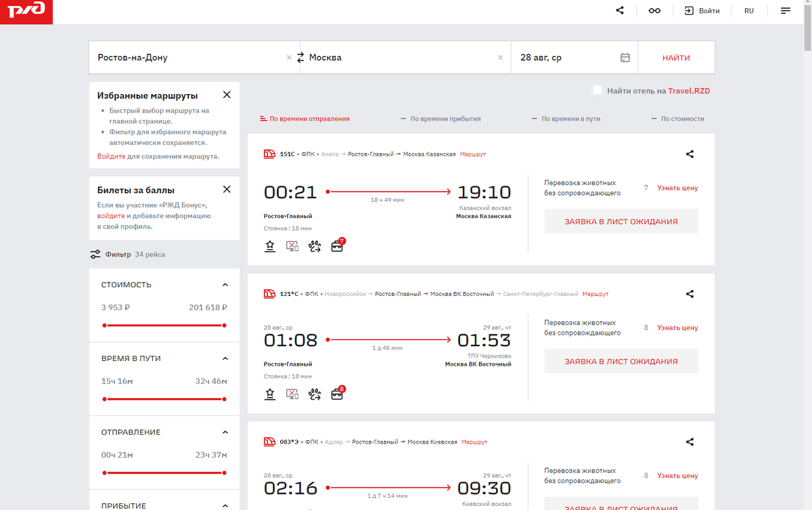Click no electronic registration icon on train 121*С
Image resolution: width=812 pixels, height=510 pixels.
coord(292,394)
